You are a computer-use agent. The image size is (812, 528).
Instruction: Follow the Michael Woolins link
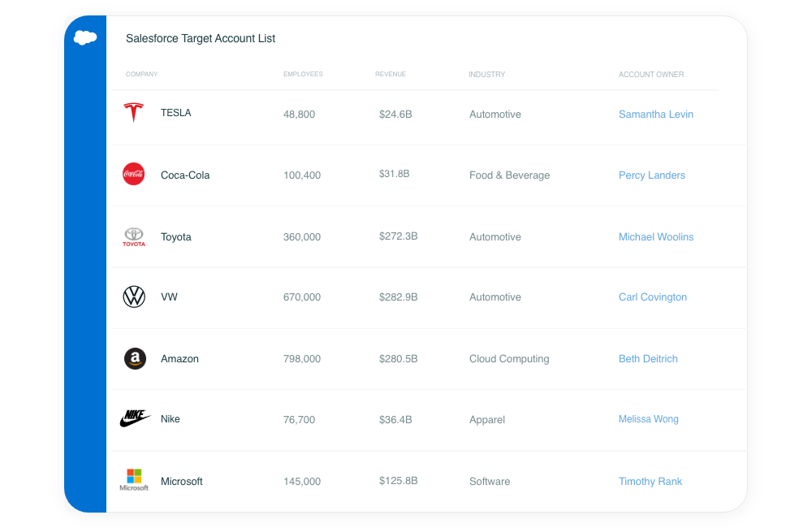[655, 237]
